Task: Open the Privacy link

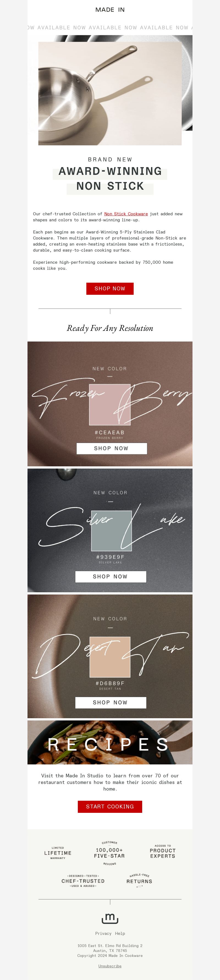Action: pyautogui.click(x=103, y=934)
